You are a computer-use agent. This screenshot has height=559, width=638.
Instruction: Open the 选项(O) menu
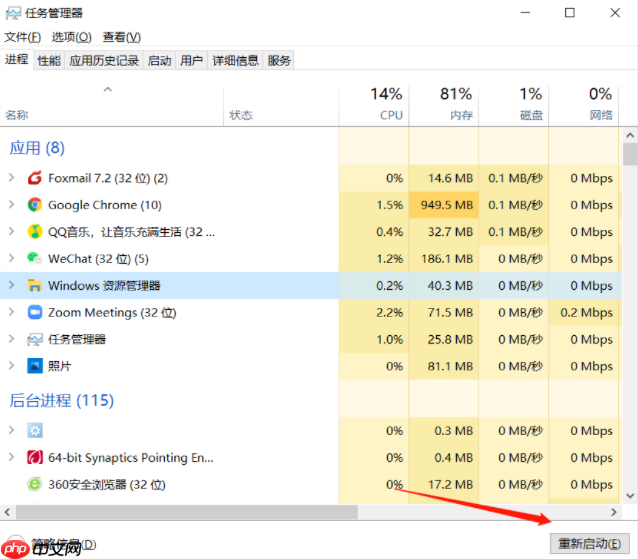coord(72,37)
